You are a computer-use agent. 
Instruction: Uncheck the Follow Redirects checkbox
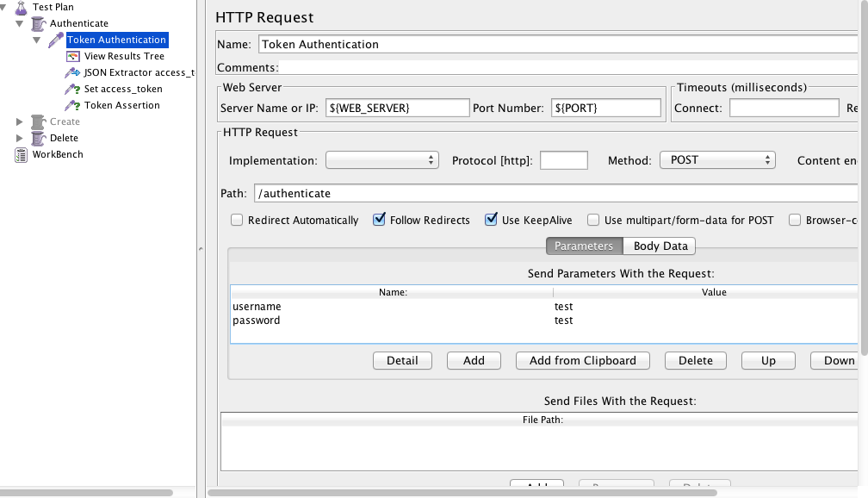(379, 221)
